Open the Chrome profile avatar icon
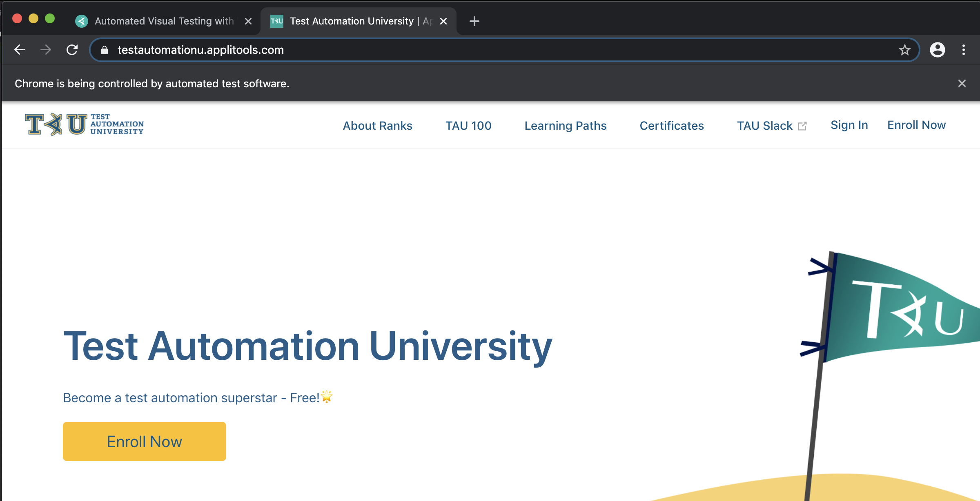The width and height of the screenshot is (980, 501). coord(937,50)
